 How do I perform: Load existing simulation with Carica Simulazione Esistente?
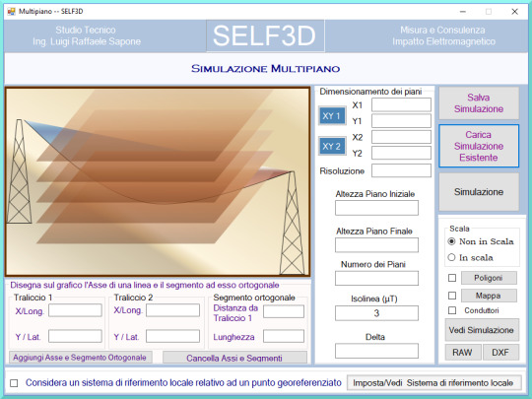pyautogui.click(x=479, y=146)
